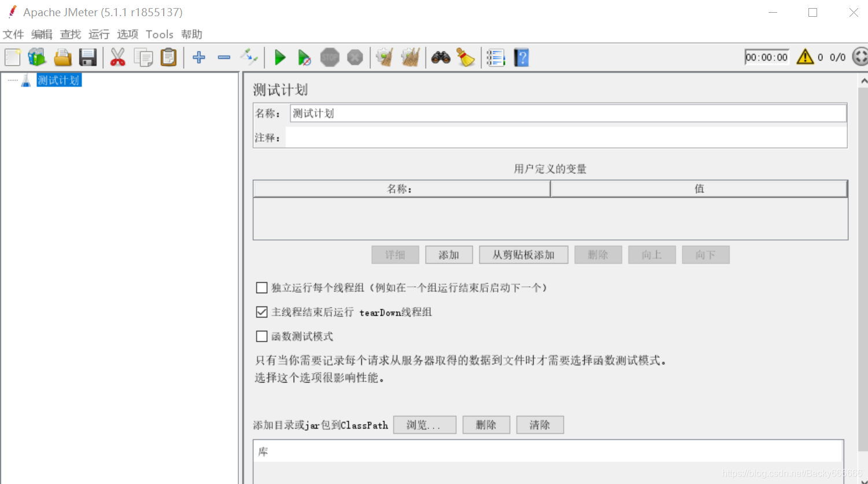
Task: Reset search with the broom brush icon
Action: pyautogui.click(x=466, y=57)
